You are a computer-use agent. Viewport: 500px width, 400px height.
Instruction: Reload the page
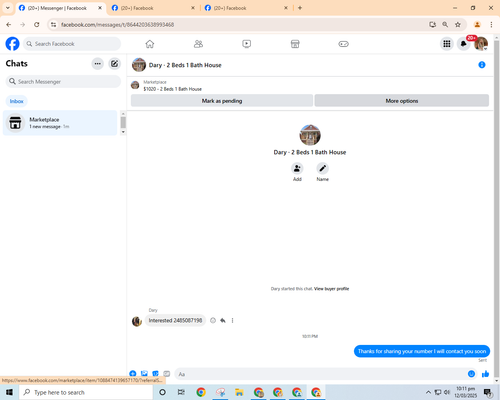pos(37,24)
